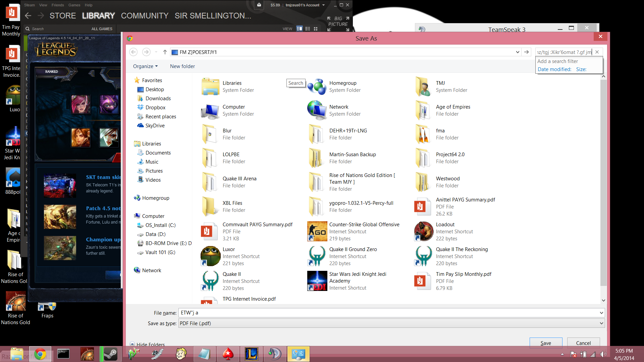644x362 pixels.
Task: Select the Loadout shortcut icon
Action: [x=424, y=231]
